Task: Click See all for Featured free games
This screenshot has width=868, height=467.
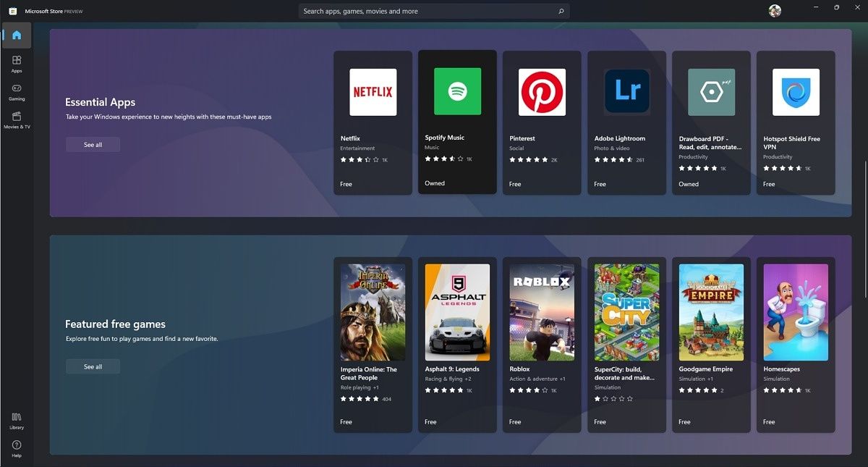Action: point(93,366)
